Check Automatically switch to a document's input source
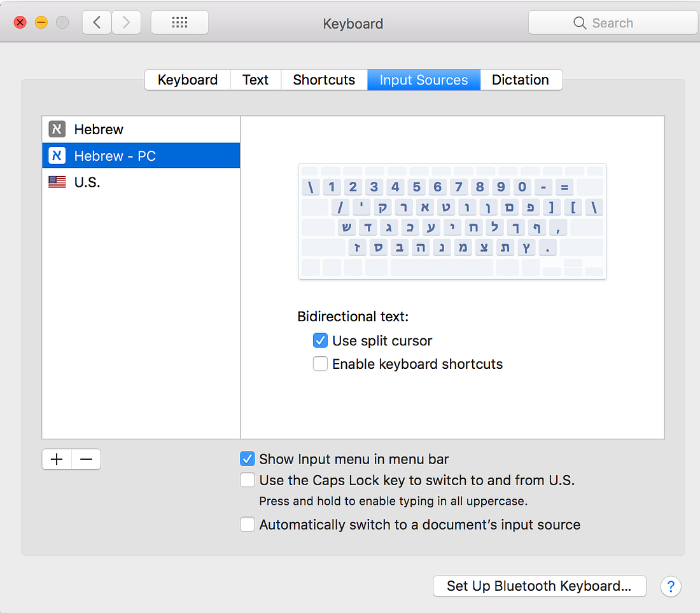This screenshot has width=700, height=613. coord(247,524)
